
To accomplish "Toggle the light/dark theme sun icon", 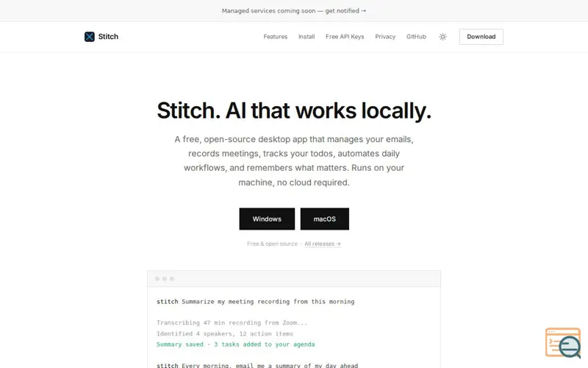I will pos(442,36).
